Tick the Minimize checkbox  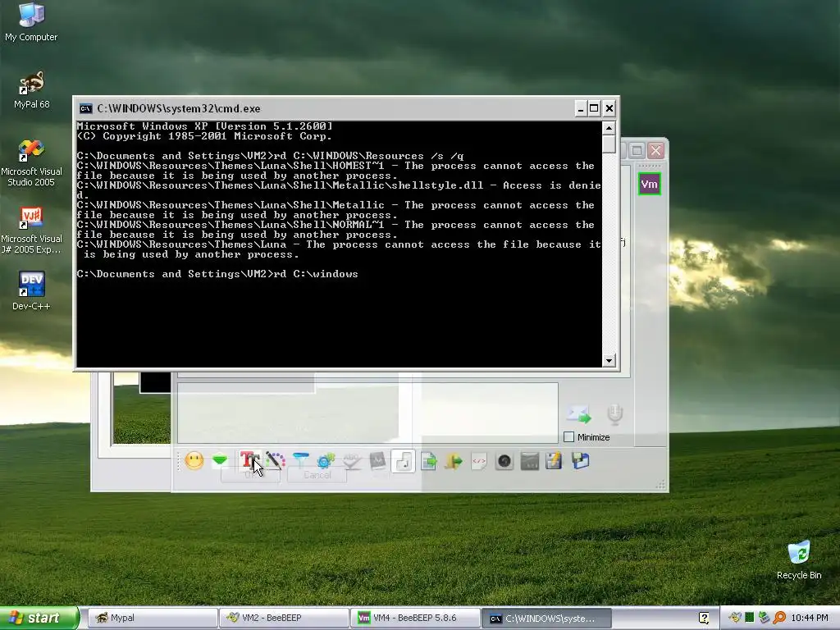coord(569,437)
